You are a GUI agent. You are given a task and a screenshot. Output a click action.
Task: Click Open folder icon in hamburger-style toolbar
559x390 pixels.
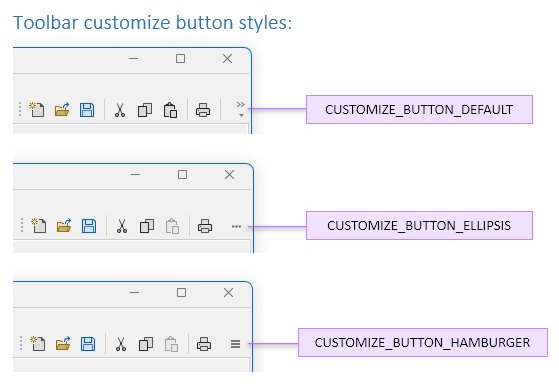point(63,344)
